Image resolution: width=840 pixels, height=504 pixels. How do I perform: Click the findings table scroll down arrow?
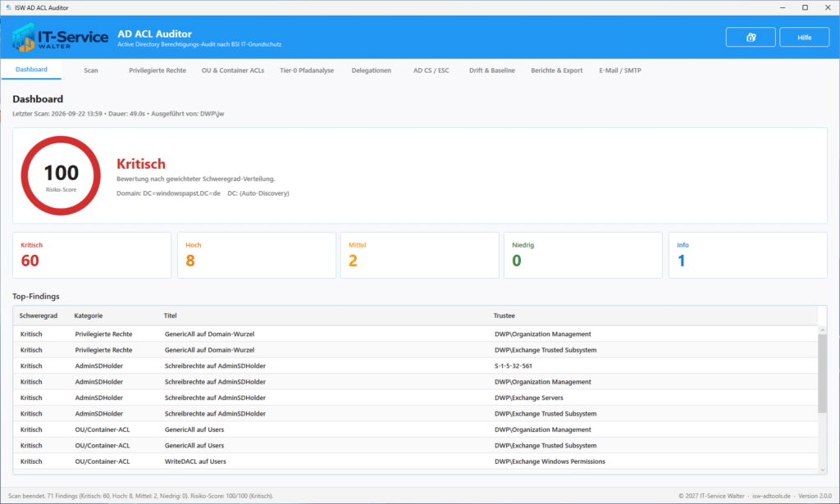(x=822, y=470)
